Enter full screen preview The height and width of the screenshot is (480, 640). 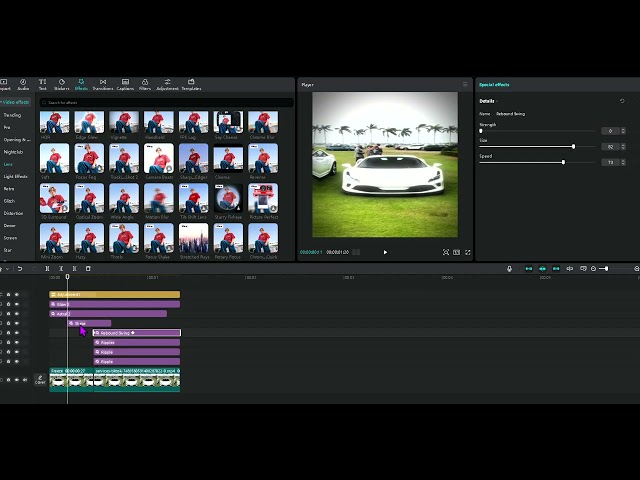[468, 252]
